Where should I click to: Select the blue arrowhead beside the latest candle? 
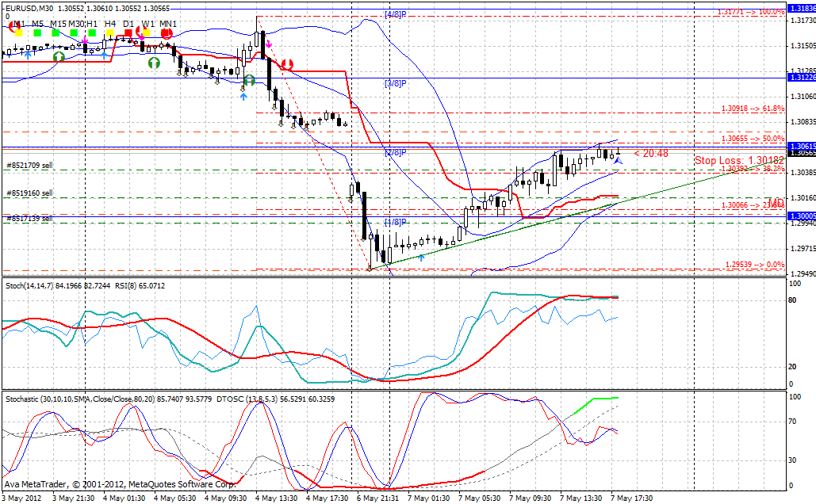coord(618,161)
